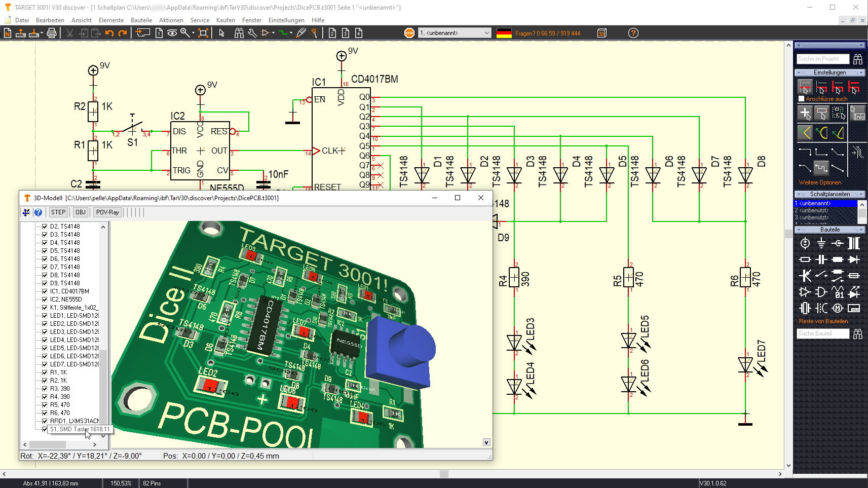Click the orange undo arrow
Viewport: 868px width, 488px height.
pos(109,33)
